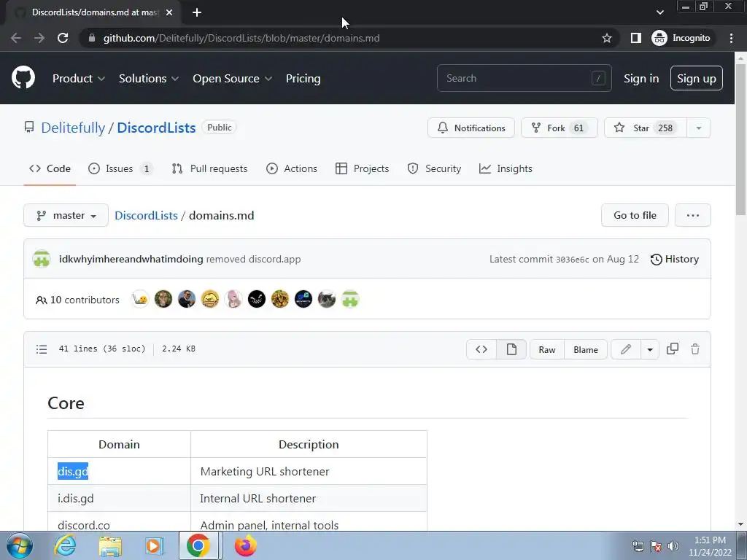The height and width of the screenshot is (560, 747).
Task: Open the Incognito profile button
Action: coord(681,38)
